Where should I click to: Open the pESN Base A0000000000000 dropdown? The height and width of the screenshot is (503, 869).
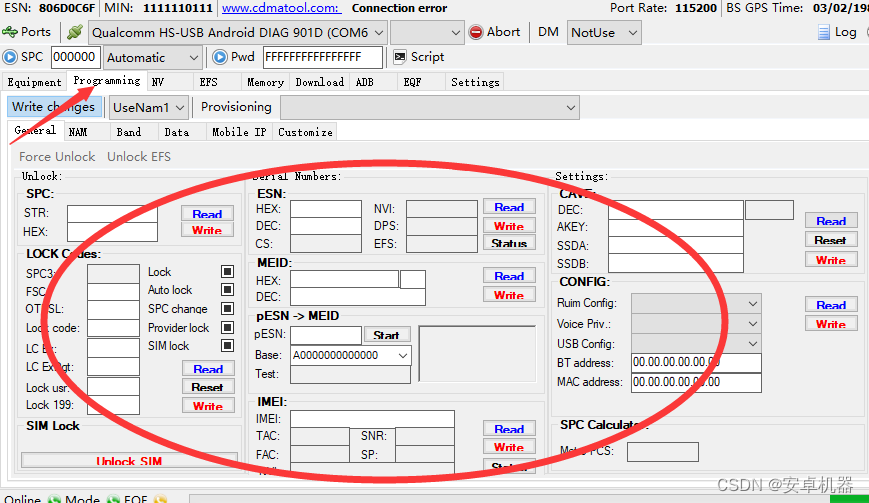[351, 355]
